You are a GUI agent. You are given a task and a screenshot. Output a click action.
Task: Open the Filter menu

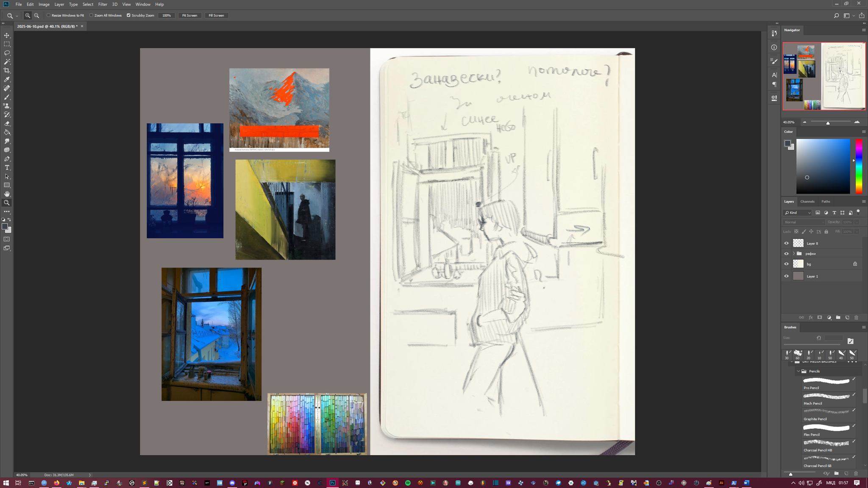pyautogui.click(x=103, y=4)
